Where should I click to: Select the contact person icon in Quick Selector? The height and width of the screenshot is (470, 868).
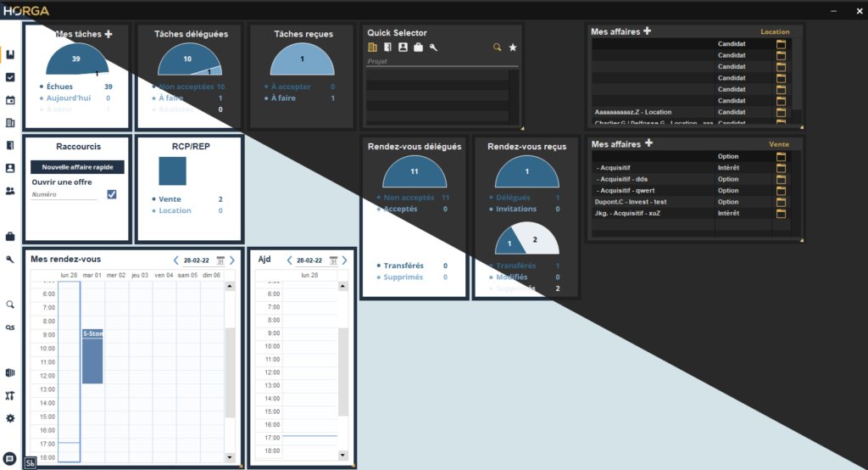click(403, 48)
